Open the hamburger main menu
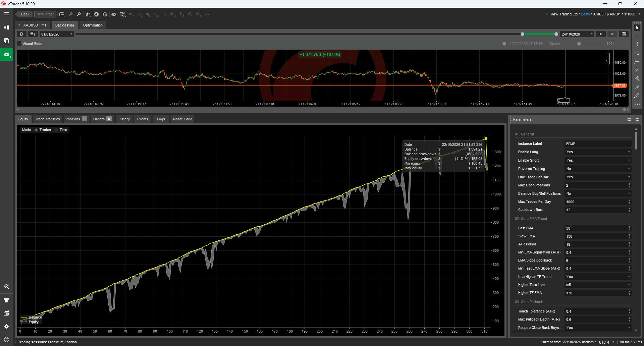Image resolution: width=644 pixels, height=346 pixels. (x=6, y=14)
